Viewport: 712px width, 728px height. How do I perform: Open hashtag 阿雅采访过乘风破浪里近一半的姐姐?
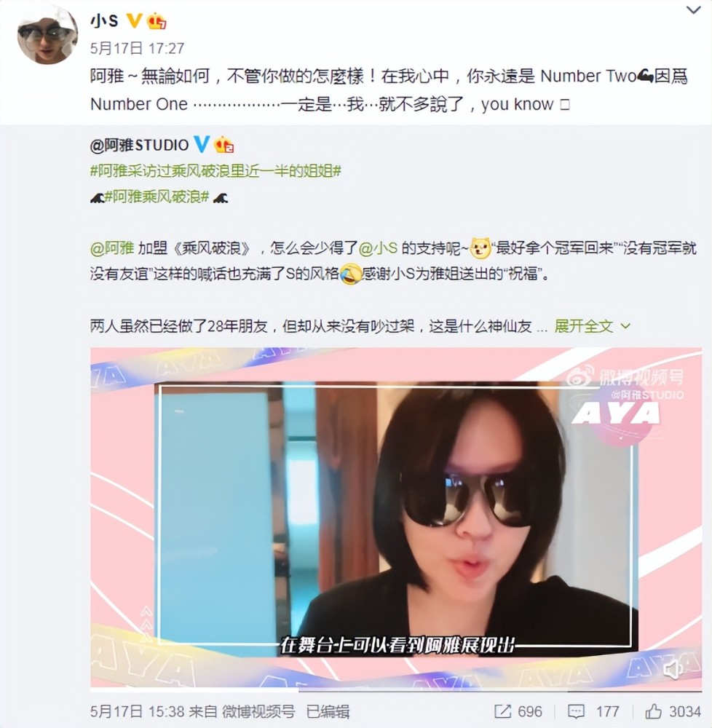point(215,171)
